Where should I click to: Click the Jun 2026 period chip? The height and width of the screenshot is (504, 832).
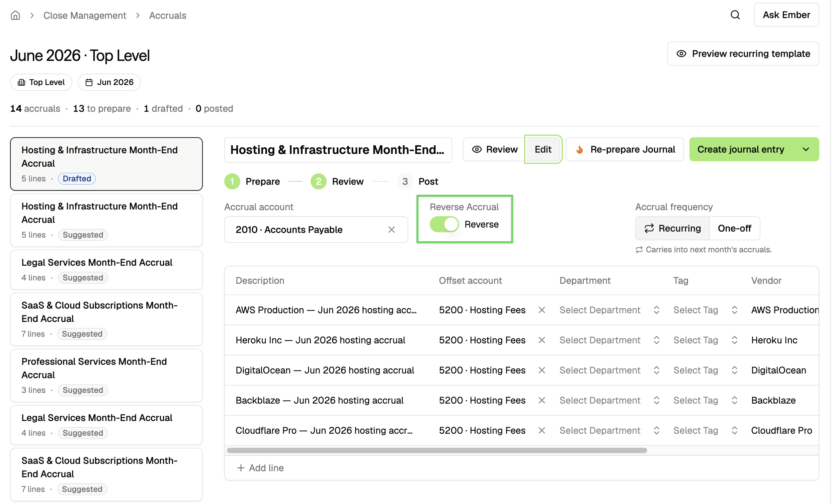[x=109, y=82]
